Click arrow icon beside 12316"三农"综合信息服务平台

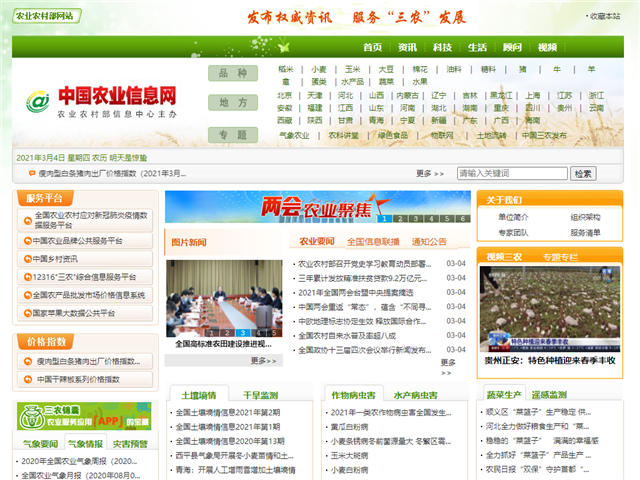point(28,277)
